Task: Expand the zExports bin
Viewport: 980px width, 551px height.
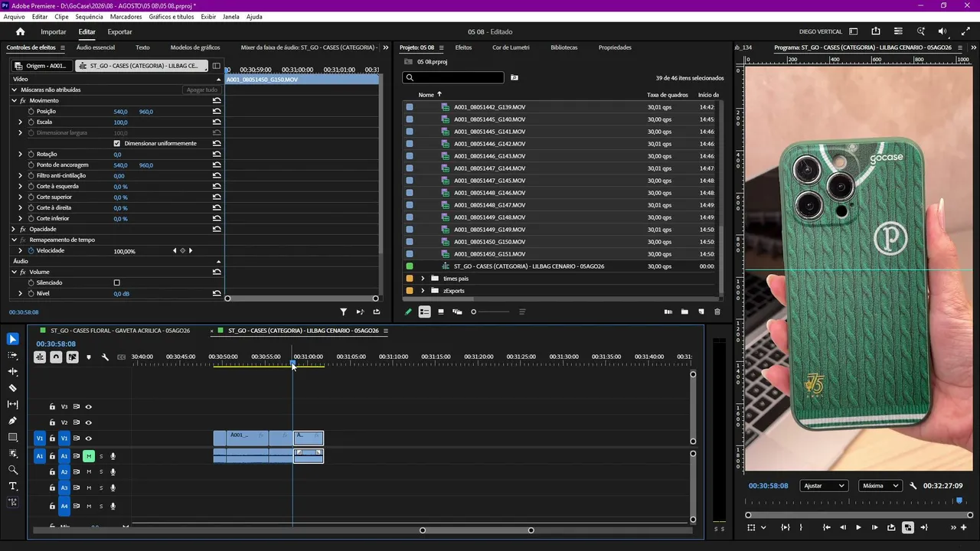Action: point(423,291)
